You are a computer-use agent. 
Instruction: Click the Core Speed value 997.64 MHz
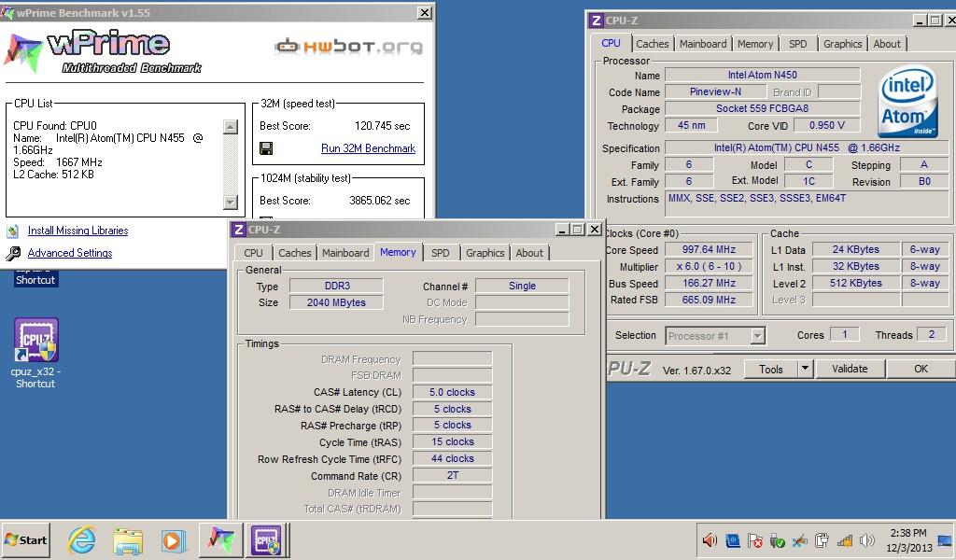709,249
